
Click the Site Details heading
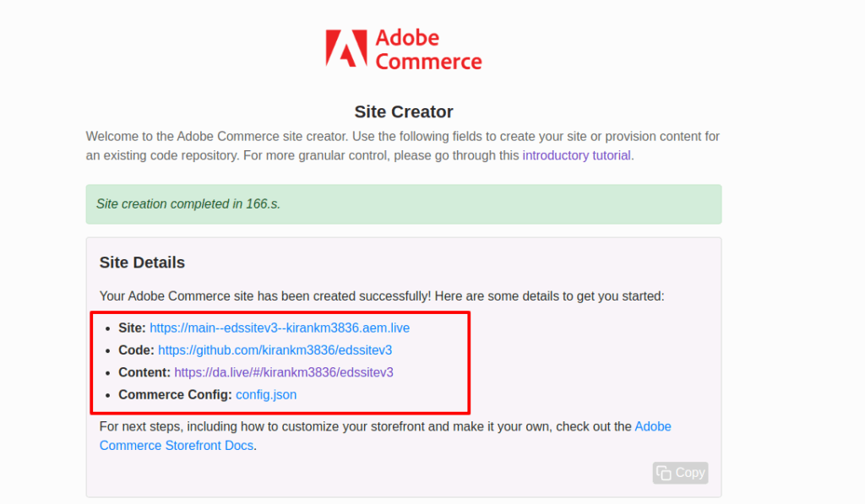[142, 263]
